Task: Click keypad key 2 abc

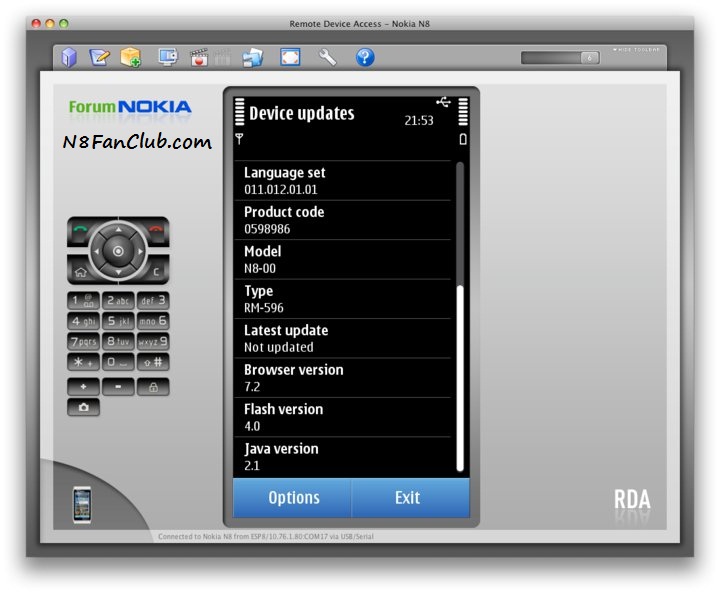Action: tap(118, 301)
